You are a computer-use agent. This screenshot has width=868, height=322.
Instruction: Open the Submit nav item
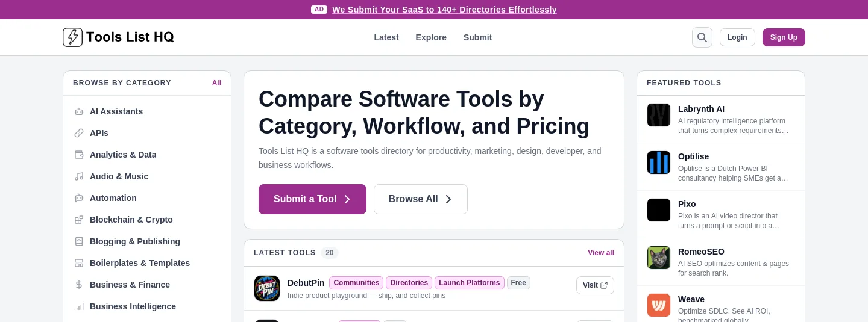point(478,37)
